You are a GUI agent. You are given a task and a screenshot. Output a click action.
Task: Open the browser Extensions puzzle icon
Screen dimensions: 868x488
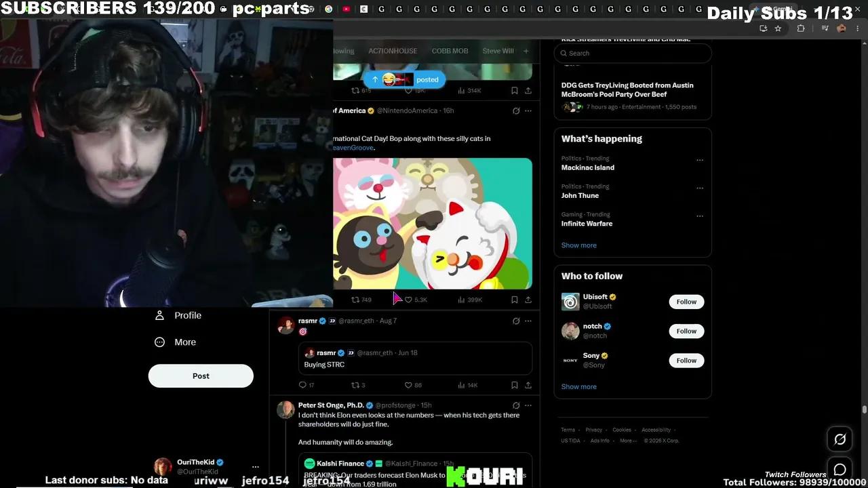click(801, 28)
